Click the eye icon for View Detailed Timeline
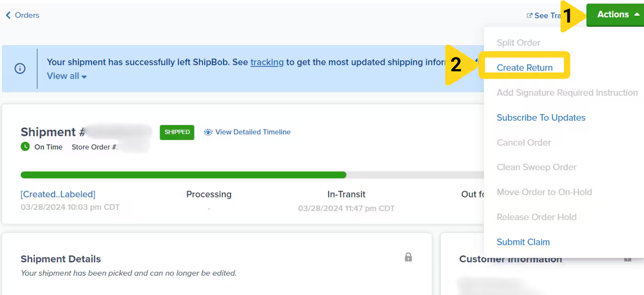Viewport: 644px width, 295px height. click(x=208, y=132)
